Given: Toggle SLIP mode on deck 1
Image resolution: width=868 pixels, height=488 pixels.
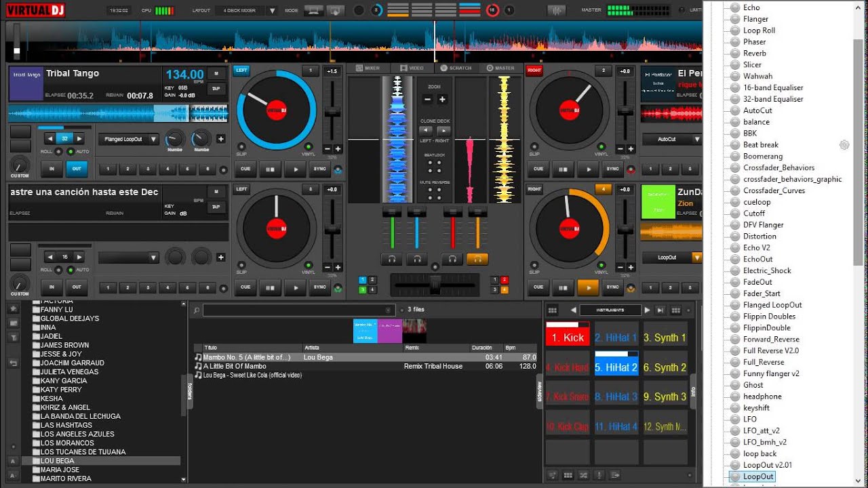Looking at the screenshot, I should click(x=241, y=146).
